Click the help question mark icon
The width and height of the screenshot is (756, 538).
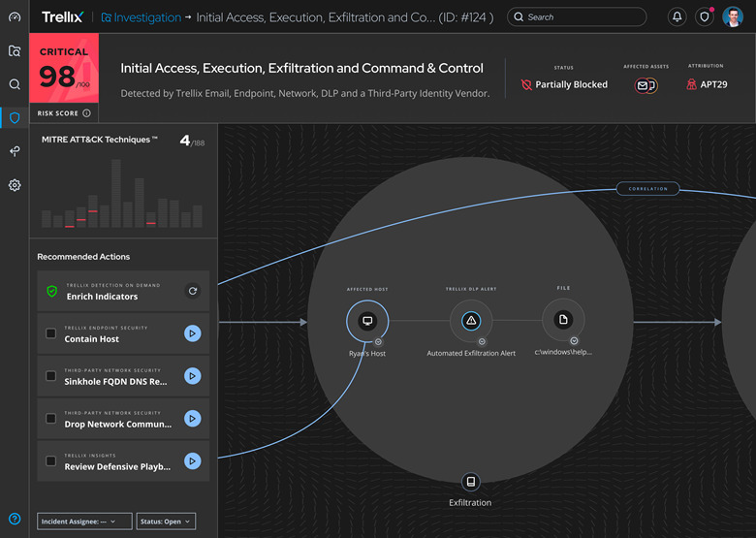click(x=15, y=519)
